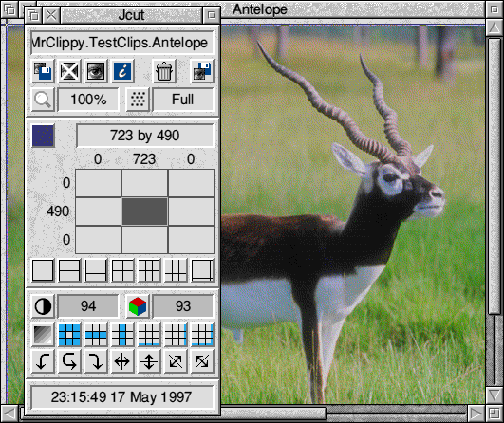
Task: Click the contrast half-circle icon
Action: click(x=43, y=306)
